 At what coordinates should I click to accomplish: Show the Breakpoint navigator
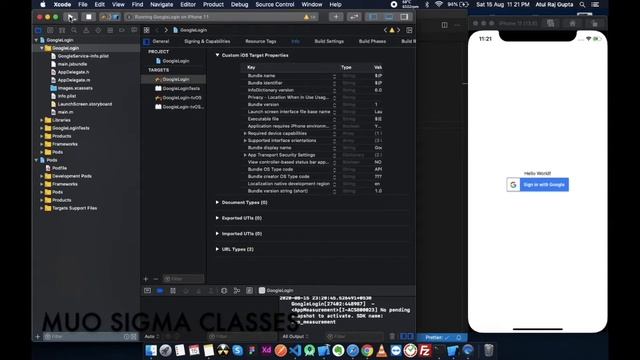pyautogui.click(x=122, y=30)
